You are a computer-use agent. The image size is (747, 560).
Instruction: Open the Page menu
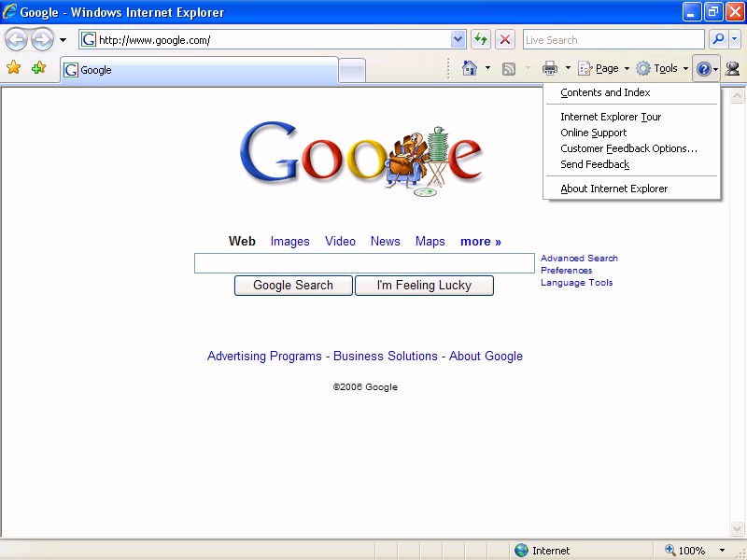tap(603, 68)
